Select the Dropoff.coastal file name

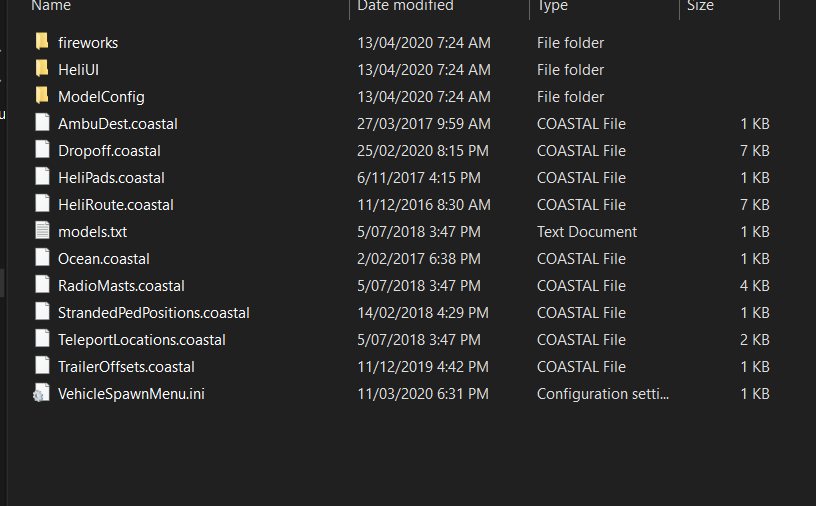(x=109, y=151)
